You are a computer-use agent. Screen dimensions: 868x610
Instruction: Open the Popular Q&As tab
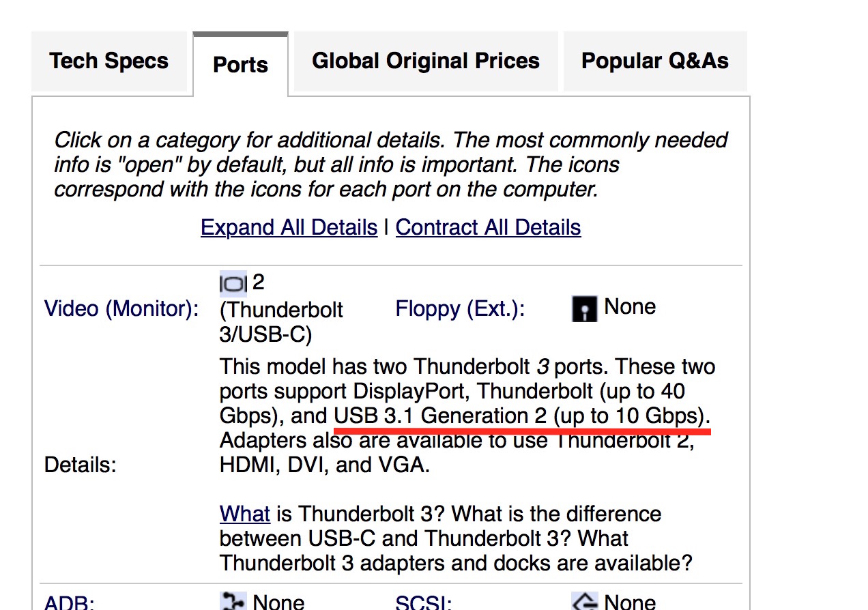pyautogui.click(x=654, y=61)
